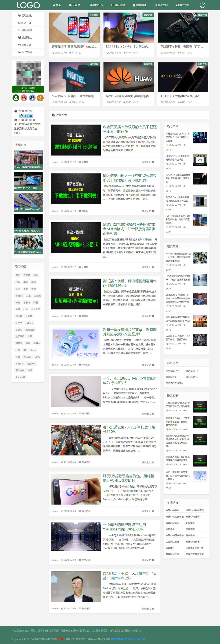
Task: Click the QQ交谈 chat badge
Action: pyautogui.click(x=26, y=116)
